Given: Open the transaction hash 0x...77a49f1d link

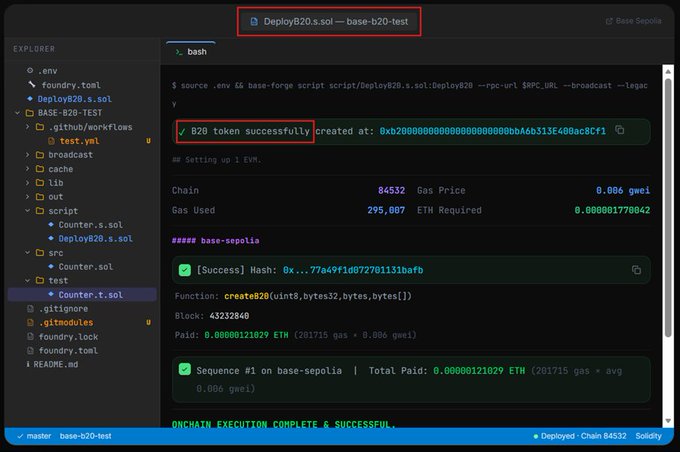Looking at the screenshot, I should [353, 270].
